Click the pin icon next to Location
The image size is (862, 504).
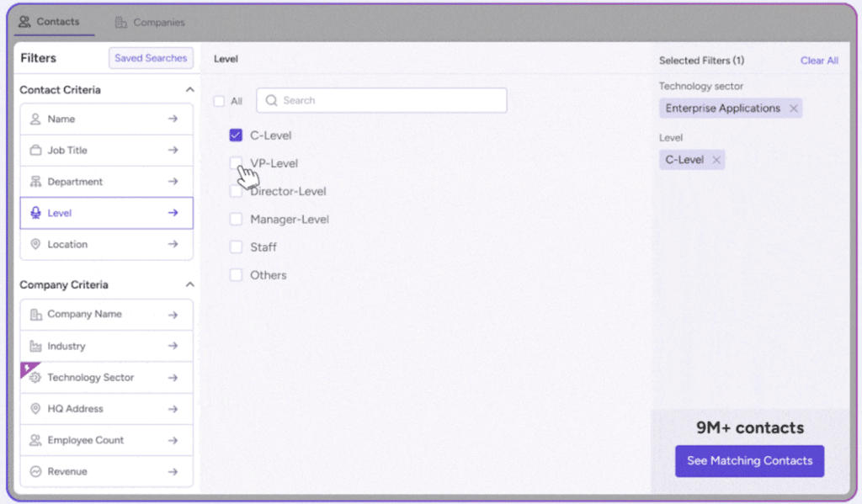[35, 244]
